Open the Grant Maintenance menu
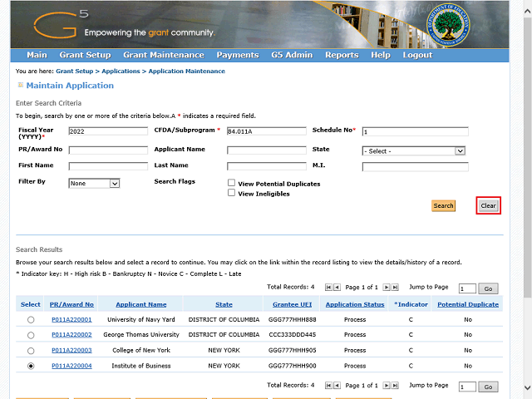532x399 pixels. [x=163, y=55]
